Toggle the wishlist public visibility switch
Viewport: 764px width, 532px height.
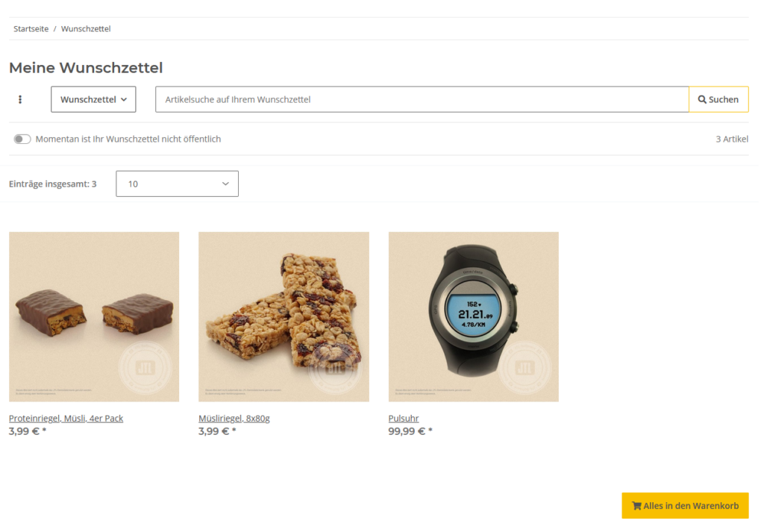[x=22, y=139]
